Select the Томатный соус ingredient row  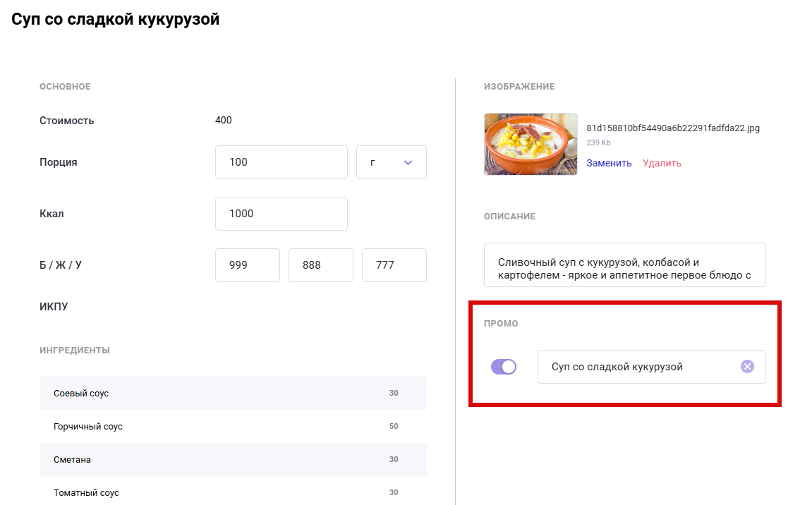(x=233, y=492)
